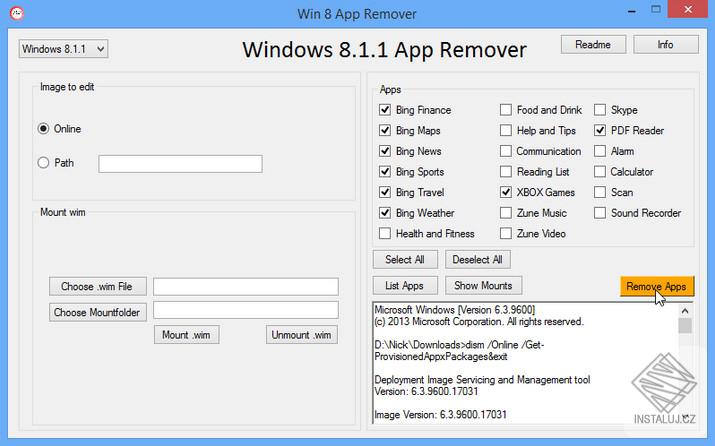Click the dism /Online command line text

click(x=459, y=351)
